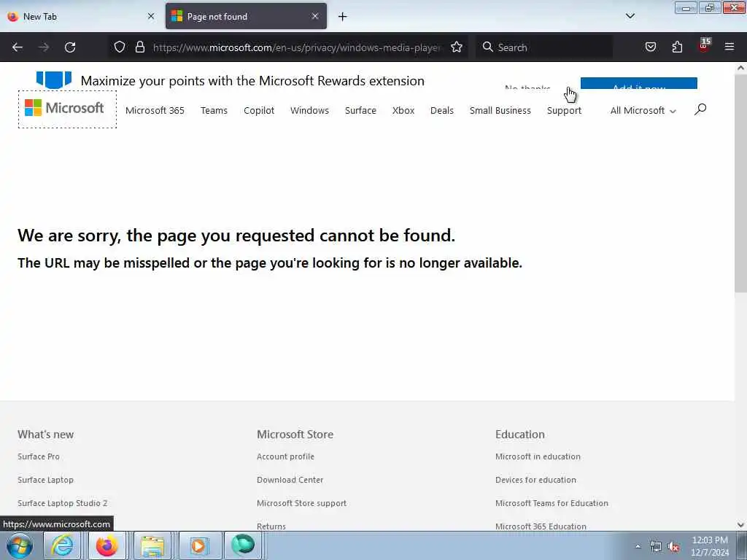This screenshot has height=560, width=747.
Task: Show hidden system tray icons arrow
Action: (x=638, y=547)
